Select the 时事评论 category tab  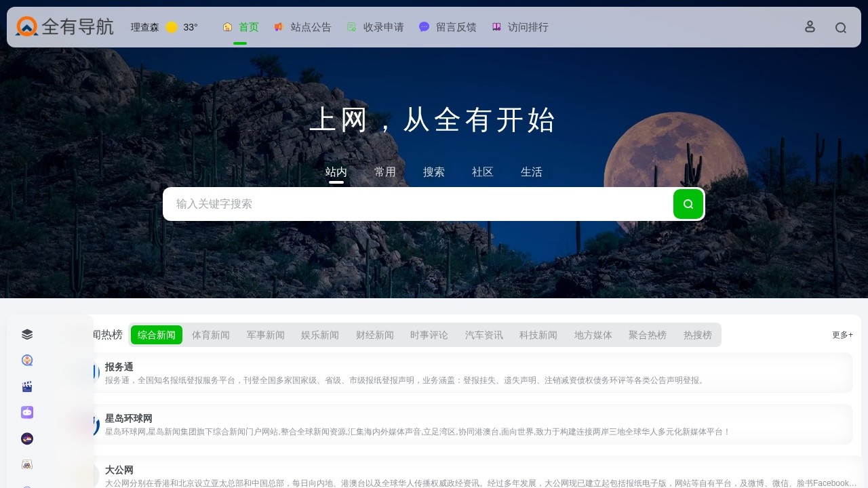coord(429,335)
